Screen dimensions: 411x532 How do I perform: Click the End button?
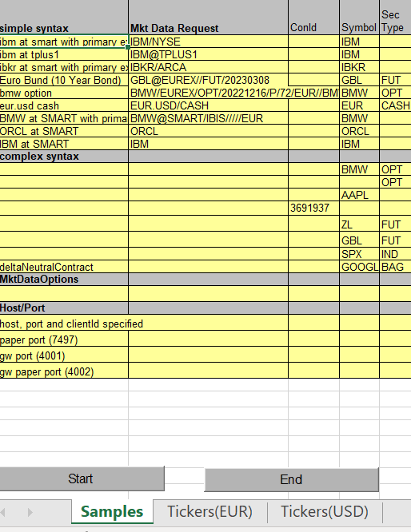[x=291, y=479]
